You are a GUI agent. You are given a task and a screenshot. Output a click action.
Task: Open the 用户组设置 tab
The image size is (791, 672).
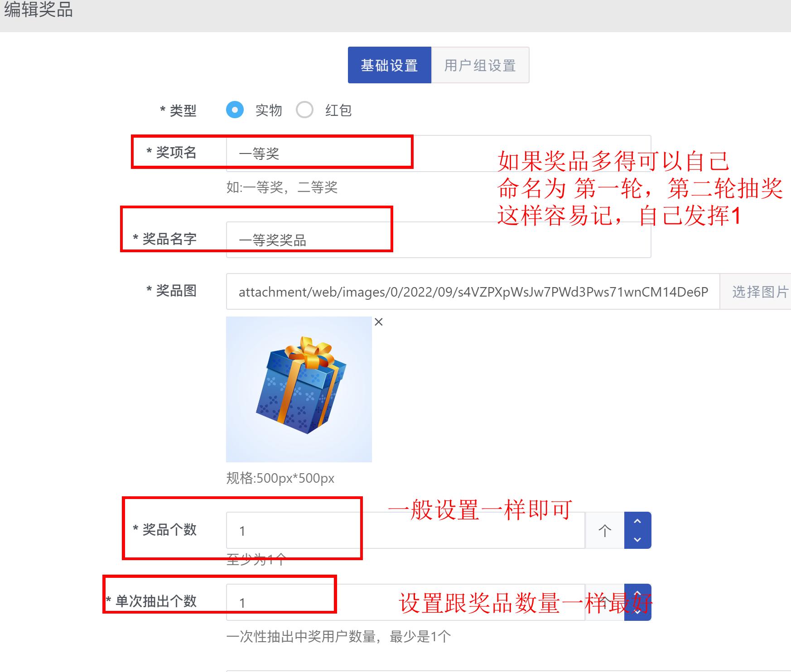point(480,65)
